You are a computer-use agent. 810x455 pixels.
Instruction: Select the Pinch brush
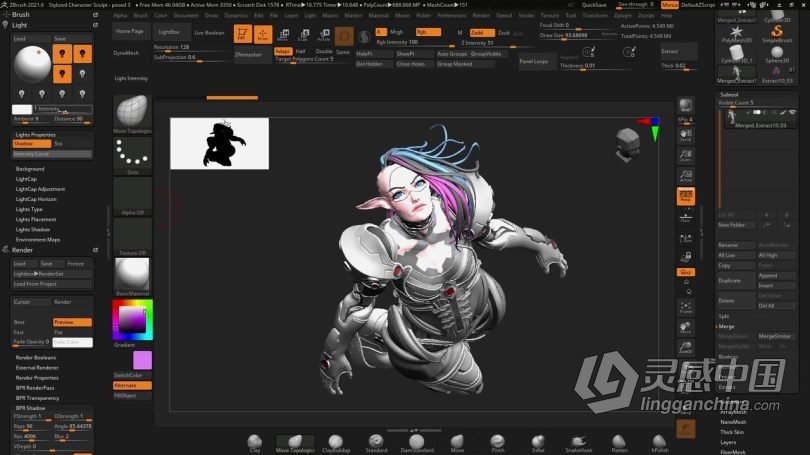[x=497, y=444]
